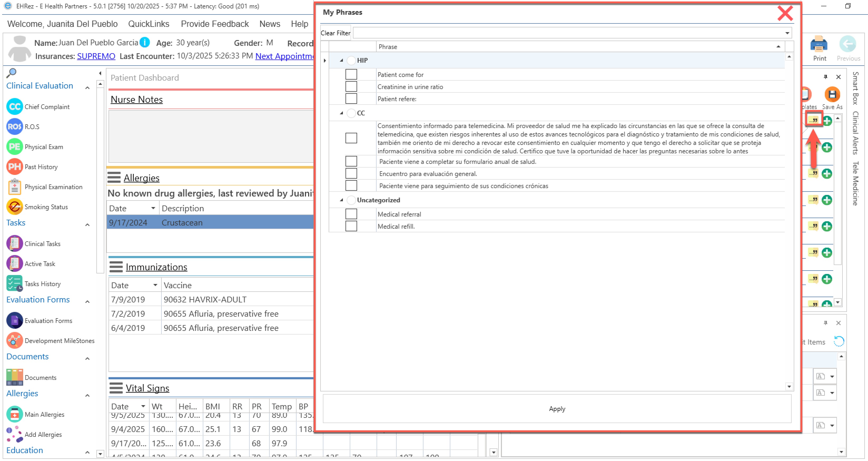Open the phrase filter dropdown

coord(787,33)
